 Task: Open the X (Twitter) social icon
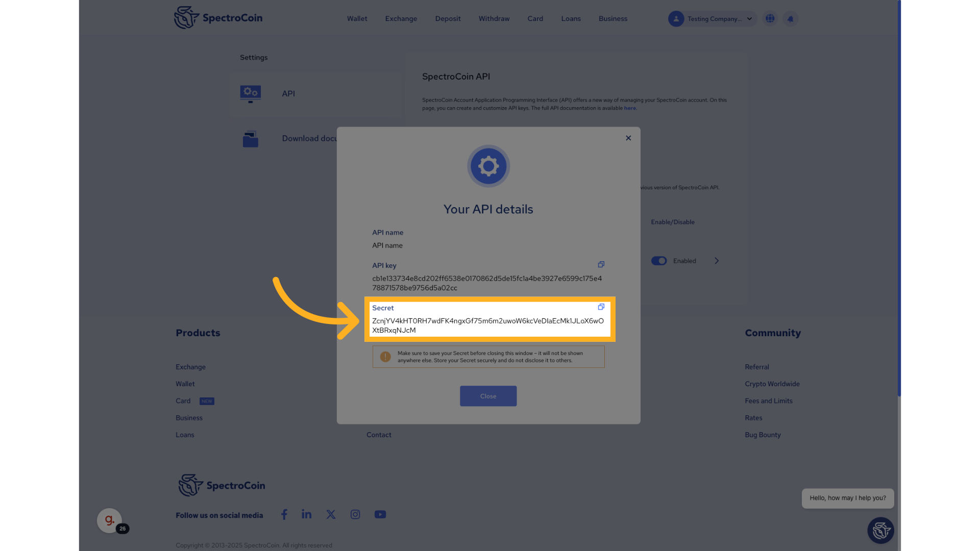point(331,514)
